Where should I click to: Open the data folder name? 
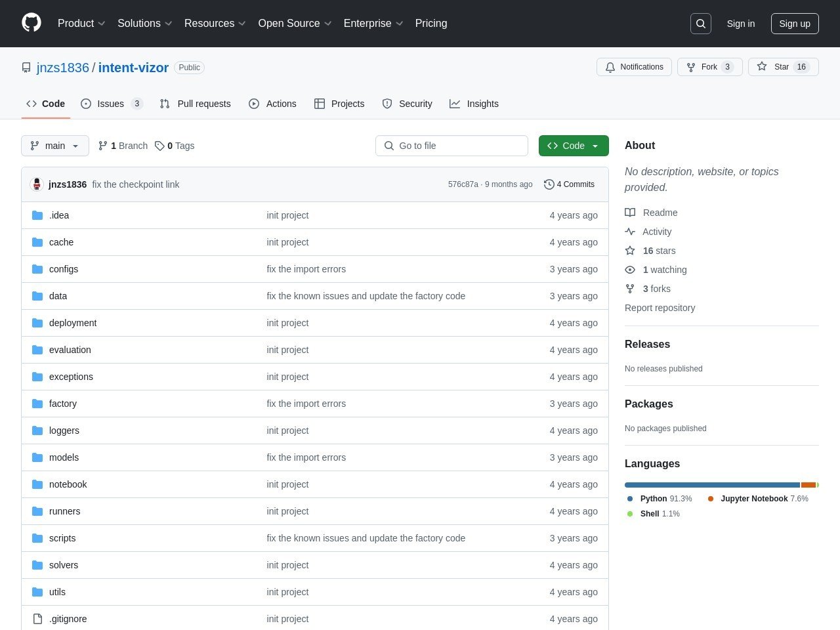[58, 296]
